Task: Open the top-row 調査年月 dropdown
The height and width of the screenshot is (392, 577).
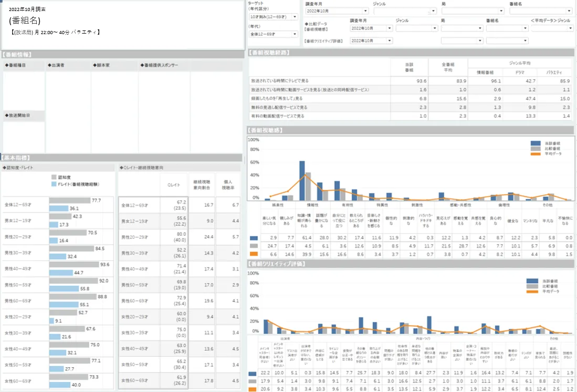Action: click(337, 11)
